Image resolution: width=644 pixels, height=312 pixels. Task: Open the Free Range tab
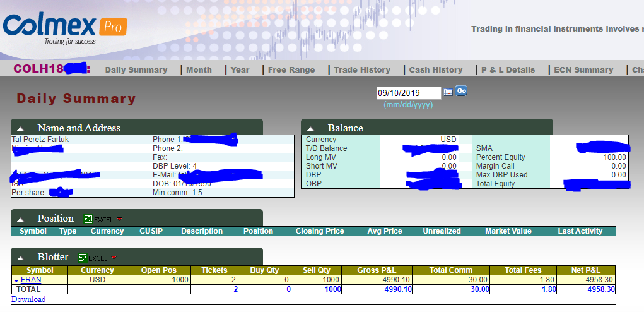tap(291, 70)
